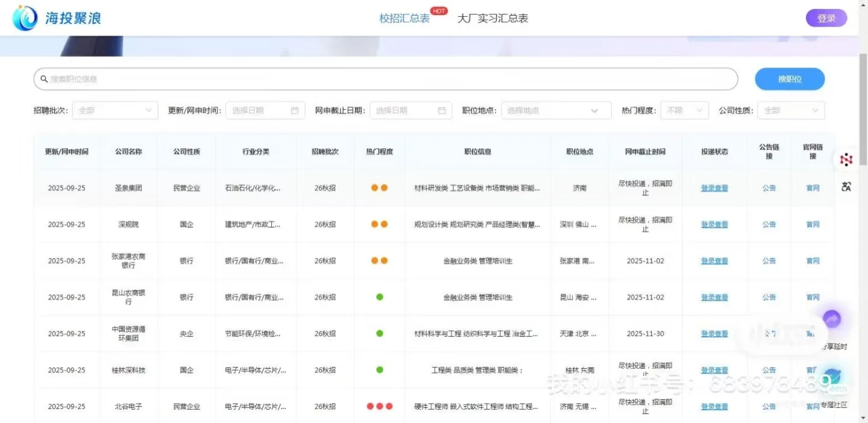Click the purple share arrow floating icon
The width and height of the screenshot is (868, 423).
tap(832, 319)
